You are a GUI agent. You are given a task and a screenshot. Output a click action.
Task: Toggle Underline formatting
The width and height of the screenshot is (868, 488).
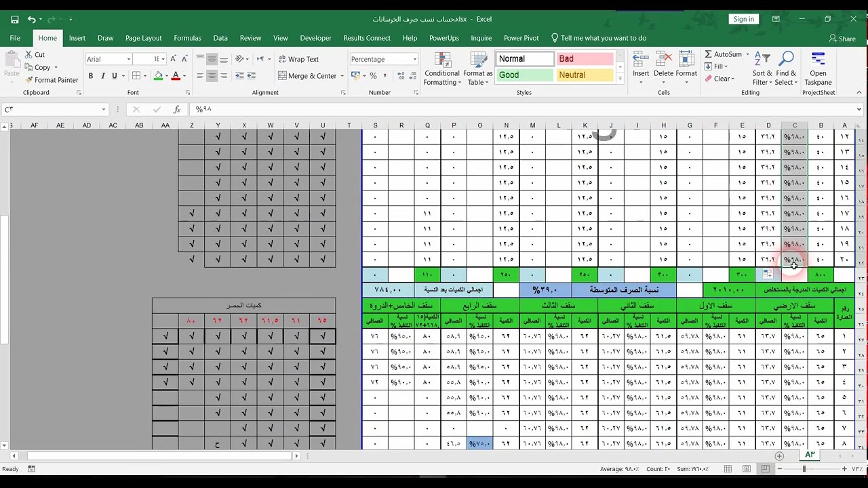[115, 76]
